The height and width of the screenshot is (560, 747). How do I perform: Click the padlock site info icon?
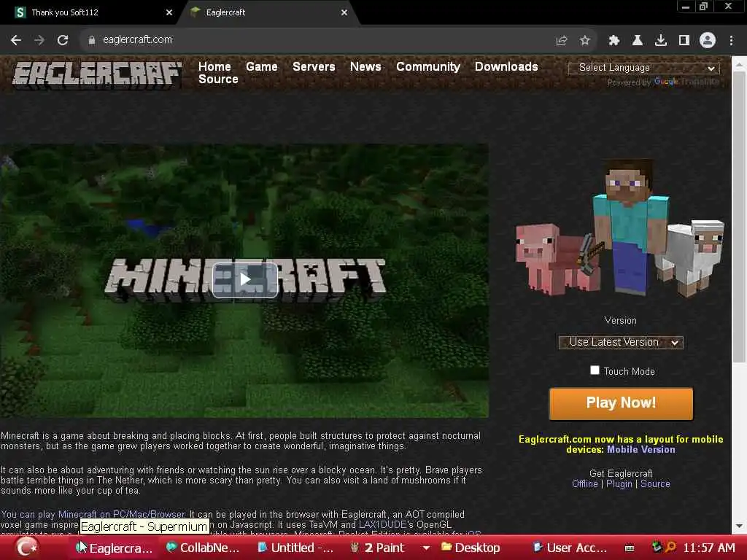tap(91, 40)
